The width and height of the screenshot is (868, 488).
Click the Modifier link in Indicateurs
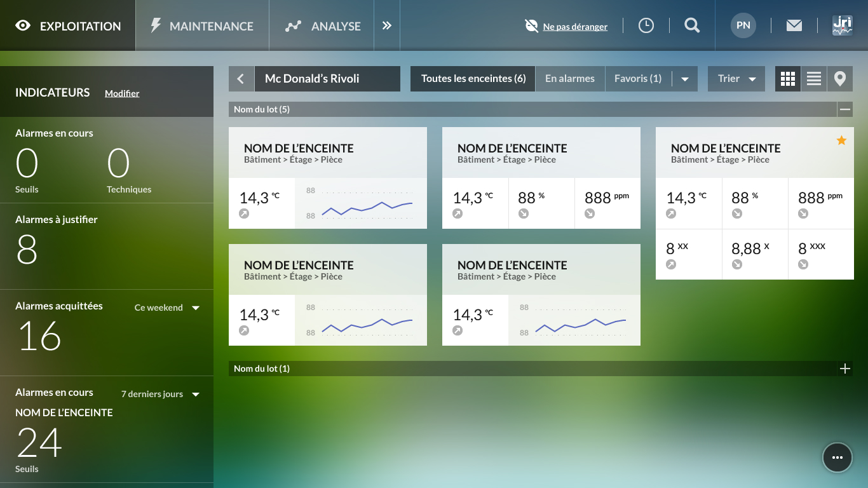122,93
